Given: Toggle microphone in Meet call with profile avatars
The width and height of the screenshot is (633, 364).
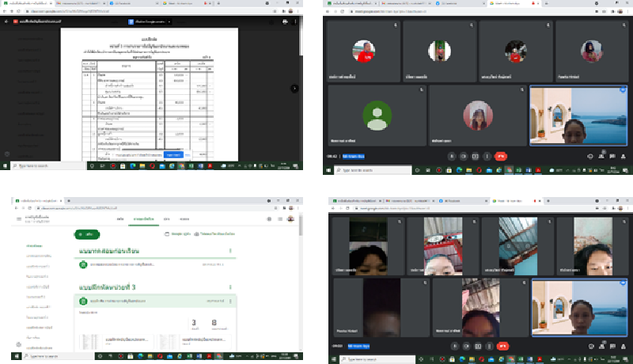Looking at the screenshot, I should tap(452, 157).
